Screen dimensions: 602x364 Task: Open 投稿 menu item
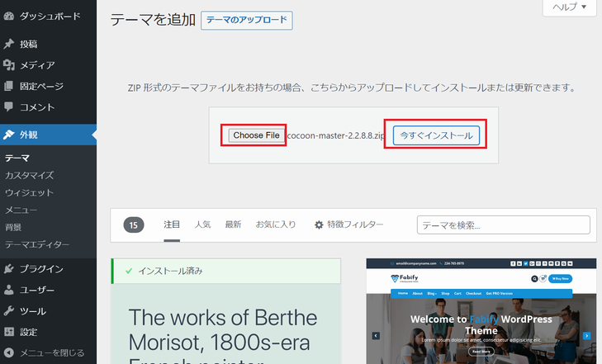[x=49, y=44]
